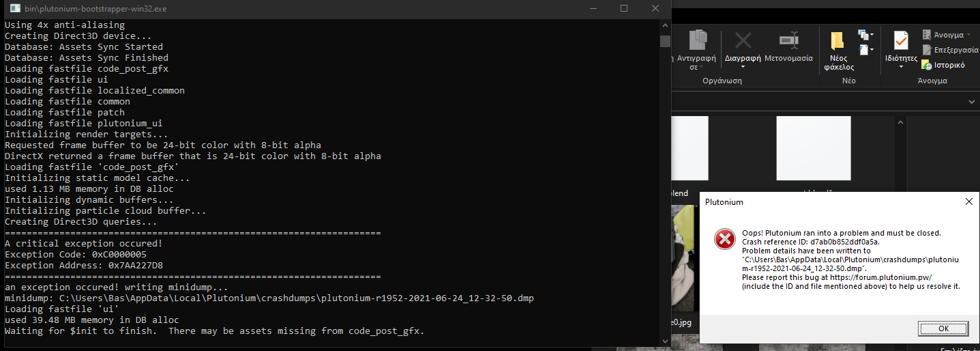Screen dimensions: 980x351
Task: Click 'Waiting for $init to finish' line
Action: [214, 331]
